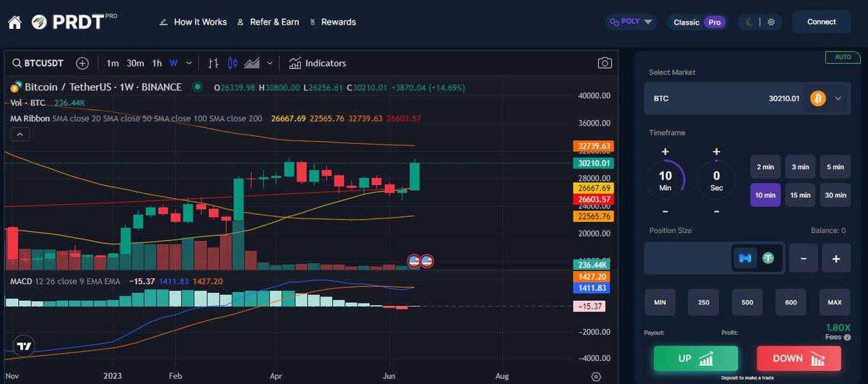Switch to Classic mode
The height and width of the screenshot is (384, 868).
tap(686, 22)
